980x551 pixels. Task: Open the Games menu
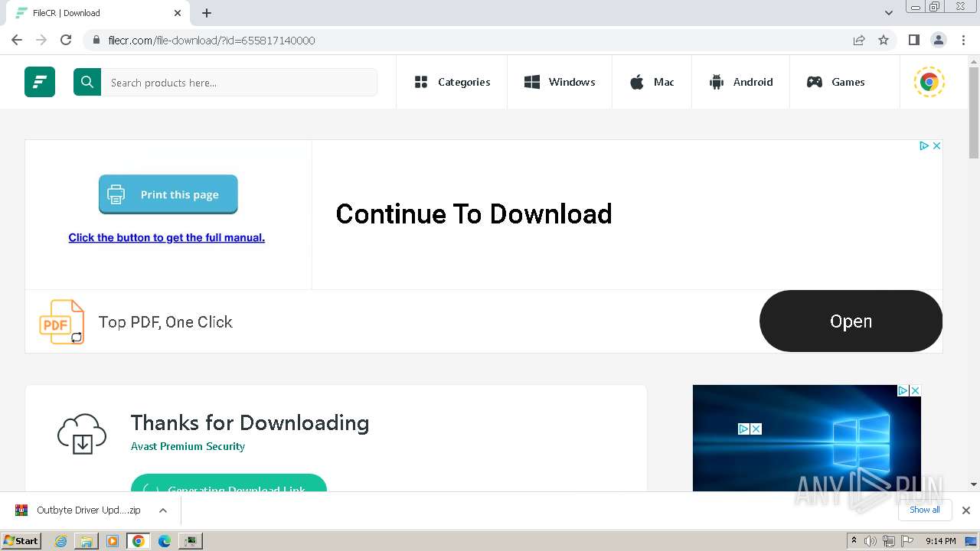835,82
